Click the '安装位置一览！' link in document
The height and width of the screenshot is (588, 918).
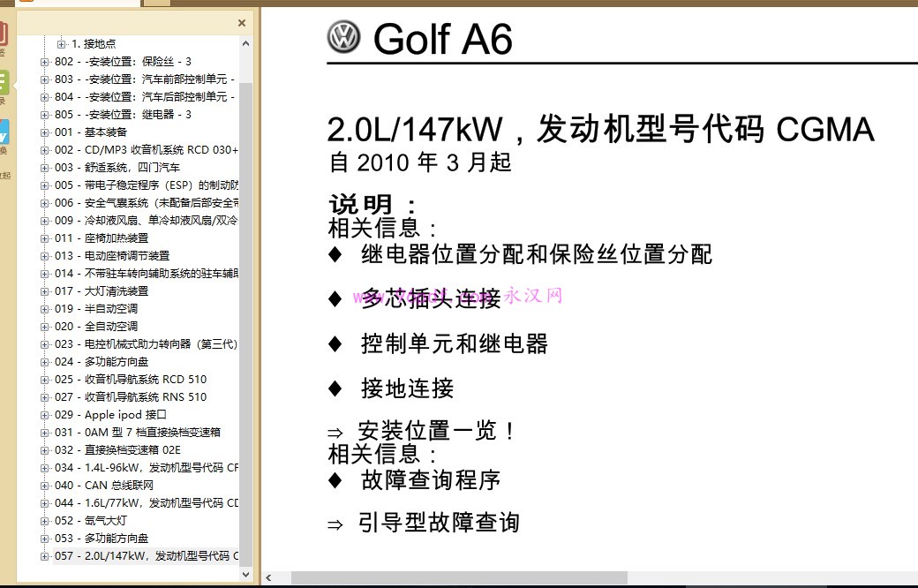[437, 431]
